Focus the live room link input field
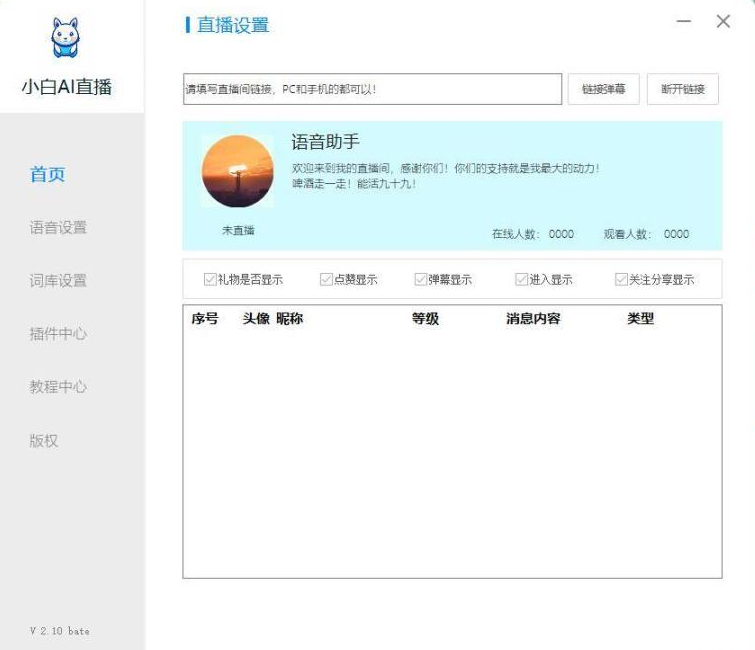Screen dimensions: 755x650 [x=372, y=89]
